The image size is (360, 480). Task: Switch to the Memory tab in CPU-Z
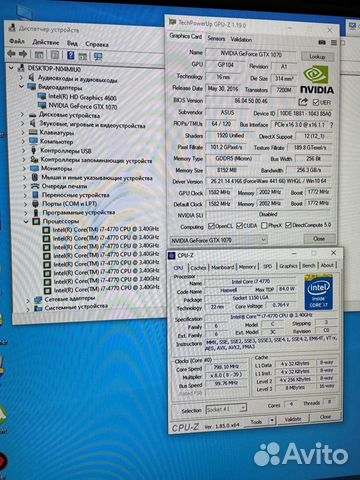tap(247, 267)
